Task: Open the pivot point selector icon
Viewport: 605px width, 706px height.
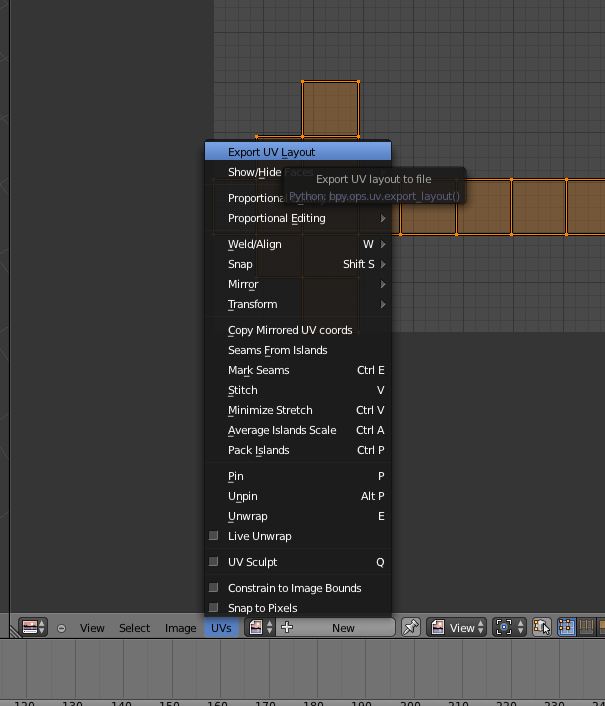Action: [x=509, y=627]
